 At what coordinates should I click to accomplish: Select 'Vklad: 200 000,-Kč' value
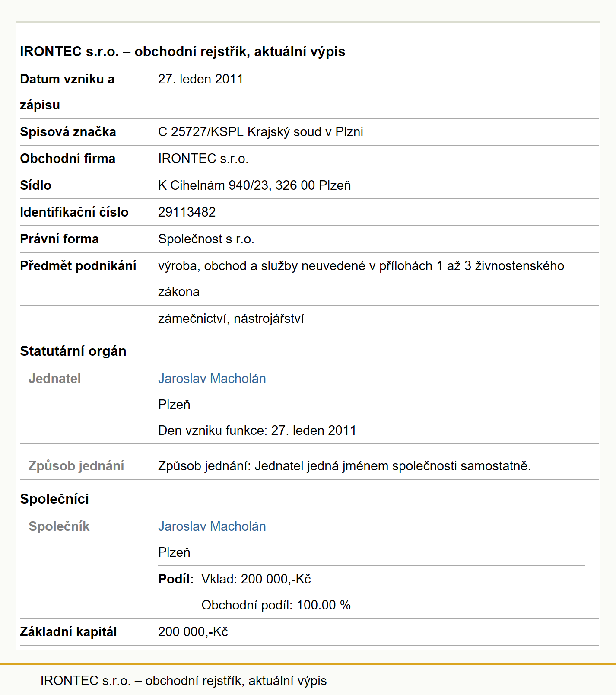tap(256, 579)
